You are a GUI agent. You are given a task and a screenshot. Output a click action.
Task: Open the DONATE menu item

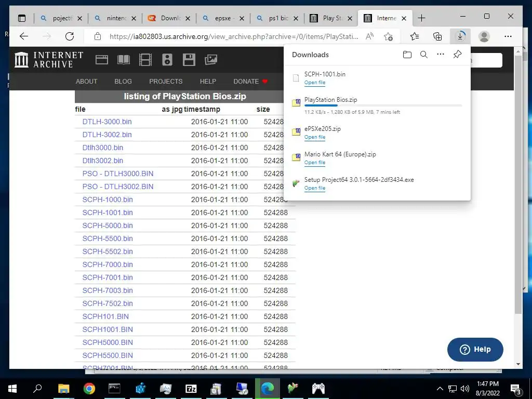coord(250,82)
